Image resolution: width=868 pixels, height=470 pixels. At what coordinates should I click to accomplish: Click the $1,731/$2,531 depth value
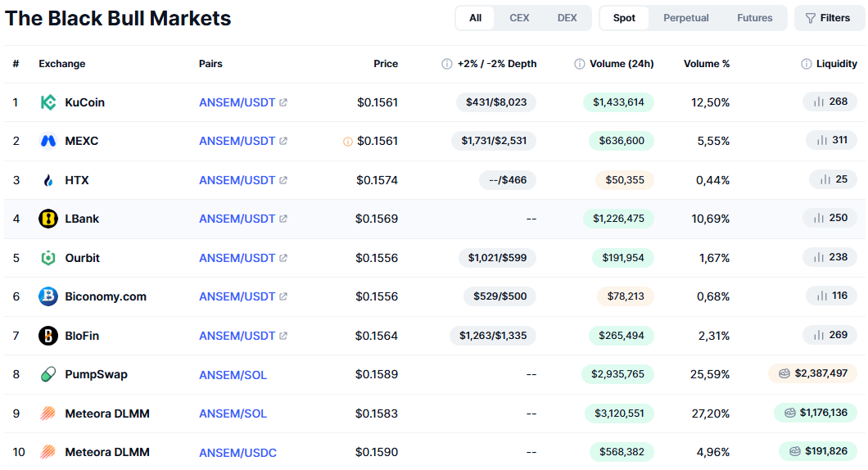point(494,141)
